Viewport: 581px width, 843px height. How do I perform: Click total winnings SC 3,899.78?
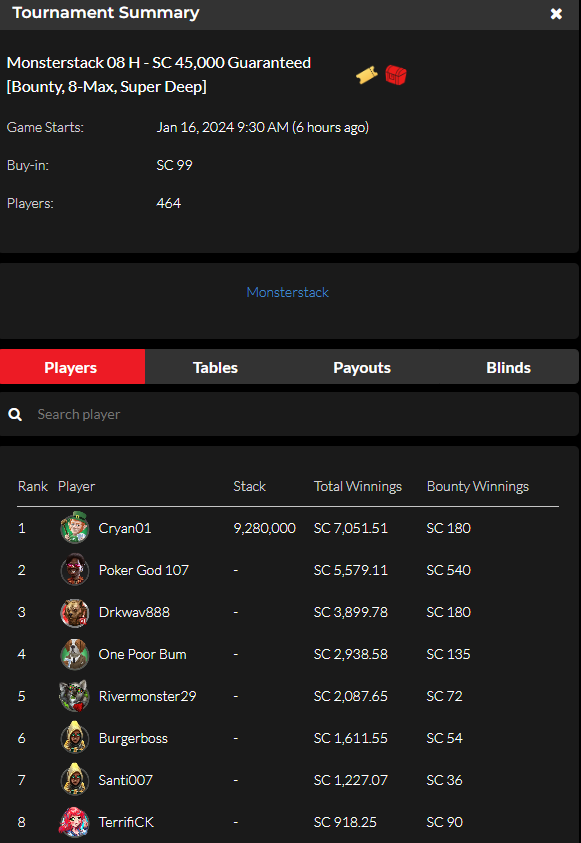351,612
